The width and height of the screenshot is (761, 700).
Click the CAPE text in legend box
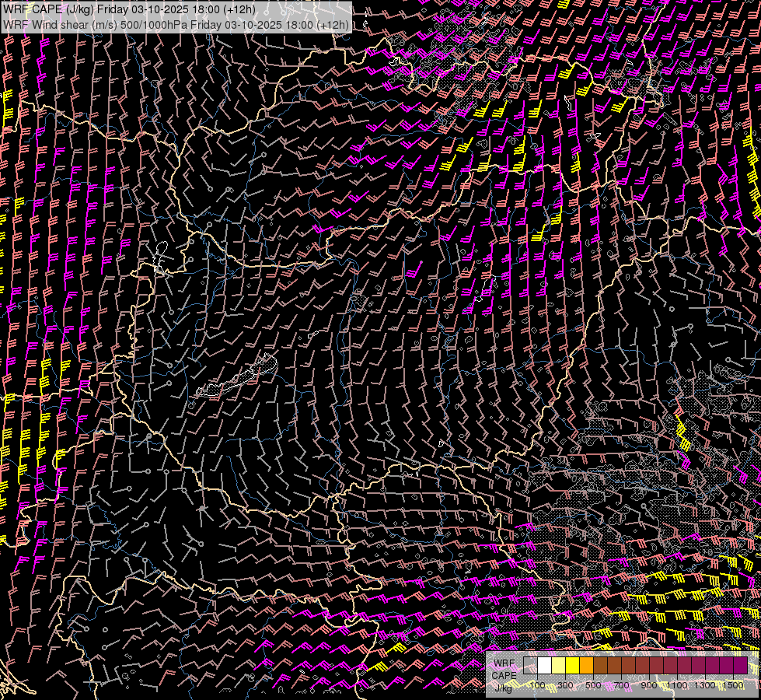pyautogui.click(x=504, y=674)
